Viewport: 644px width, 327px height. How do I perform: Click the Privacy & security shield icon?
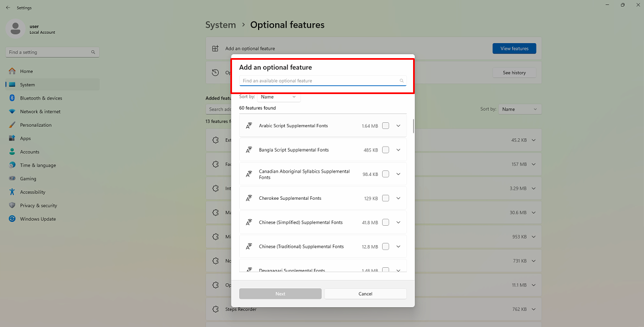[12, 205]
